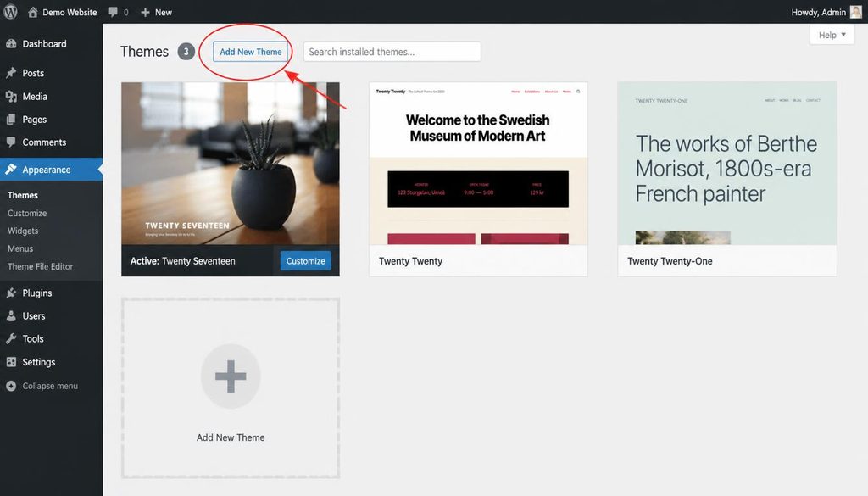
Task: Click the WordPress logo icon in admin bar
Action: [x=10, y=12]
